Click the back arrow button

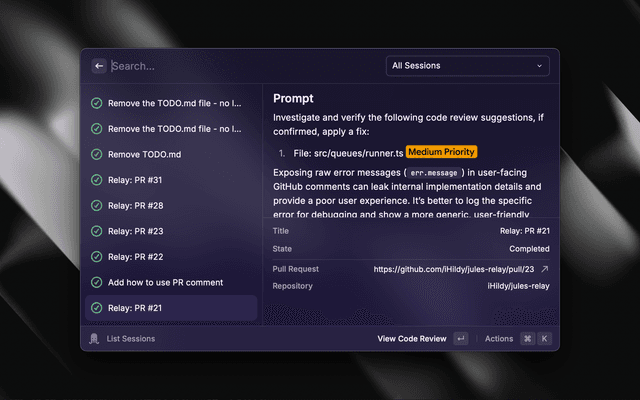98,66
